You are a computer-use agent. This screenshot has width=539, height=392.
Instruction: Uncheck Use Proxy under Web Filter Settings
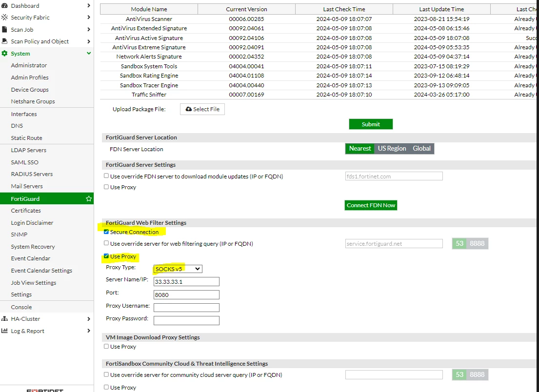click(x=106, y=256)
